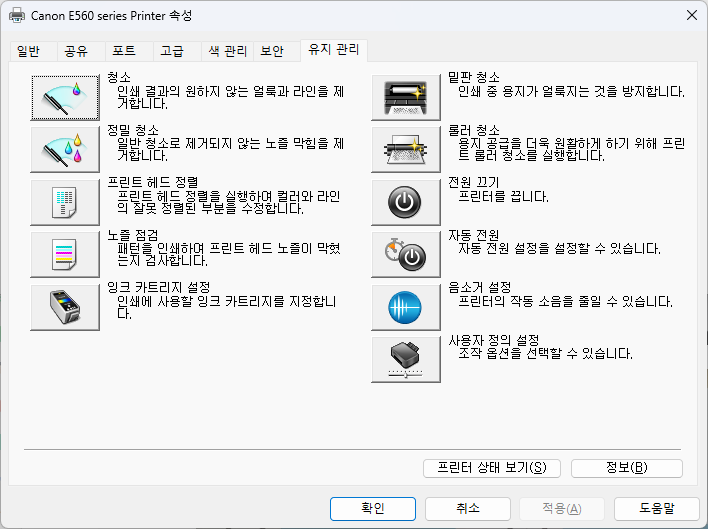Open 음소거 설정 quiet settings icon
The width and height of the screenshot is (708, 529).
[x=405, y=307]
